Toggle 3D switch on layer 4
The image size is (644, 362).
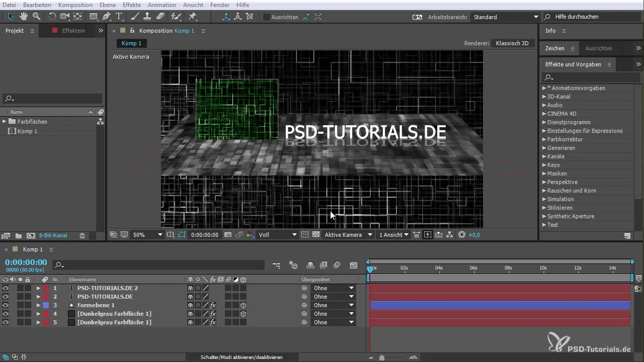[x=243, y=314]
